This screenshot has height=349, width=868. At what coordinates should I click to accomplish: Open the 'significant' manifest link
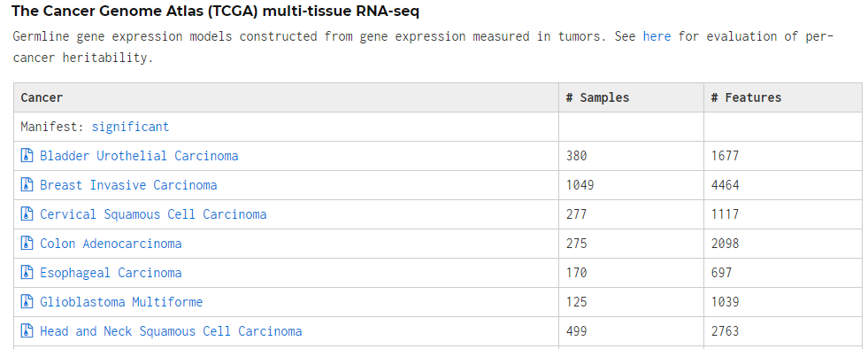coord(130,127)
